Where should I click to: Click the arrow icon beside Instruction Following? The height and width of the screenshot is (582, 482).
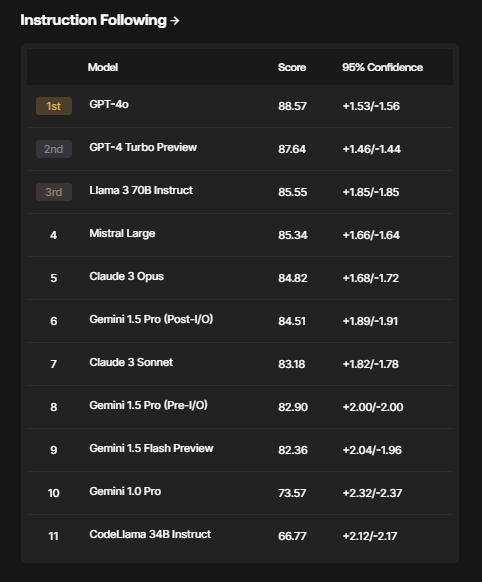(175, 21)
